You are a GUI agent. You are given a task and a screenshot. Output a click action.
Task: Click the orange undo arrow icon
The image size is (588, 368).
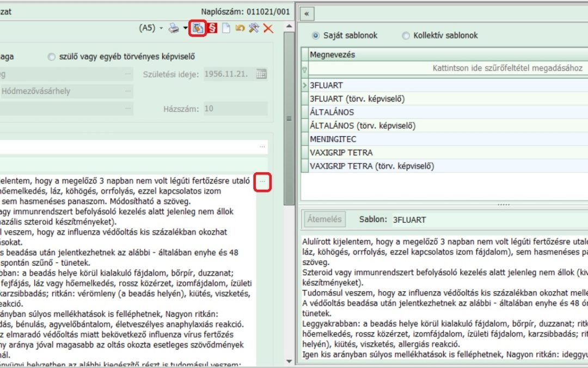tap(240, 28)
